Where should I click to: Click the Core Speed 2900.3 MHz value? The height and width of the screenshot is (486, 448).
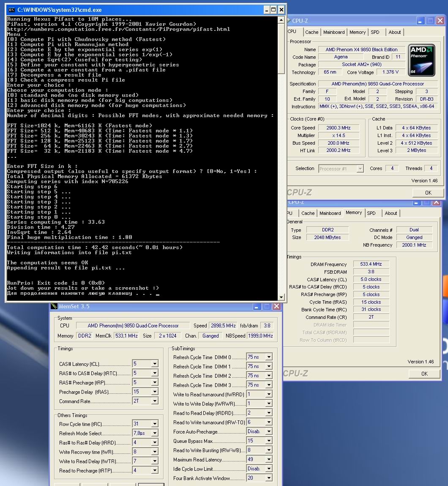pyautogui.click(x=339, y=128)
